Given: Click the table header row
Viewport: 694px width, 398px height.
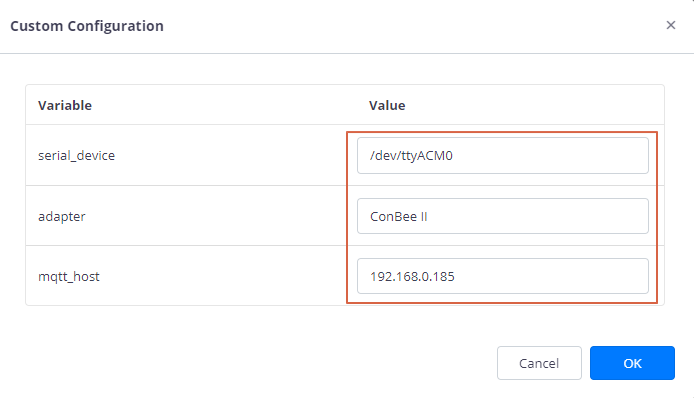Looking at the screenshot, I should (x=345, y=105).
